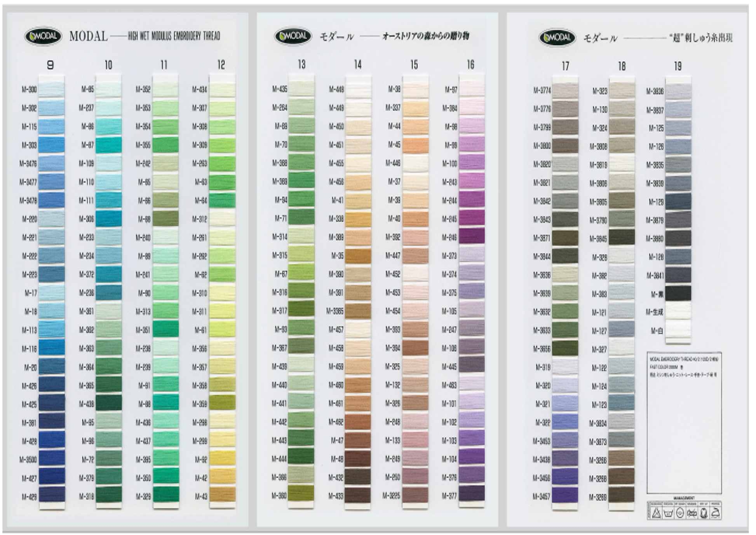Click the MODAL logo on the middle panel

293,37
